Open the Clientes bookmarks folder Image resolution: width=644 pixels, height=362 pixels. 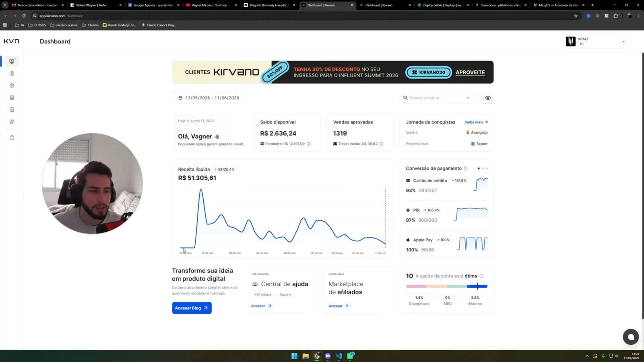click(90, 25)
